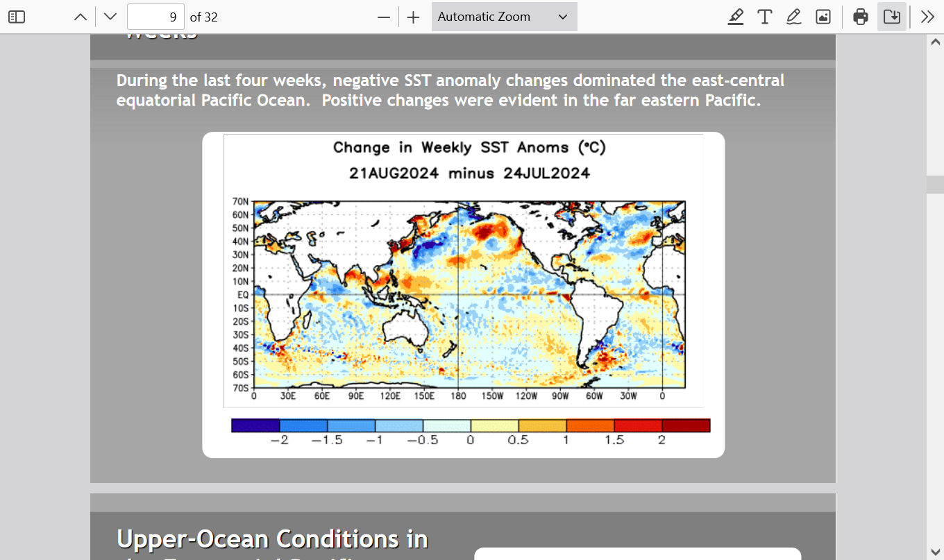Click the SST anomaly change map
This screenshot has width=944, height=560.
(469, 294)
